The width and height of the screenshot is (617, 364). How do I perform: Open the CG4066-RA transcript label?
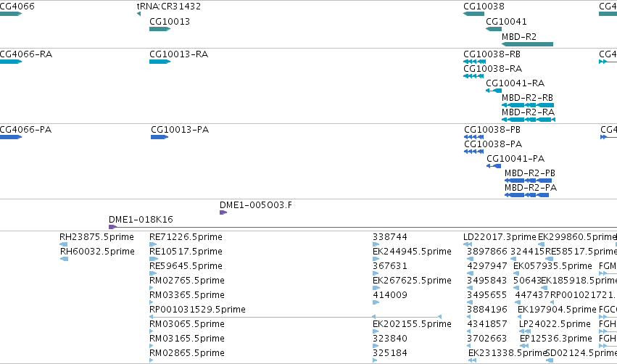pyautogui.click(x=26, y=54)
